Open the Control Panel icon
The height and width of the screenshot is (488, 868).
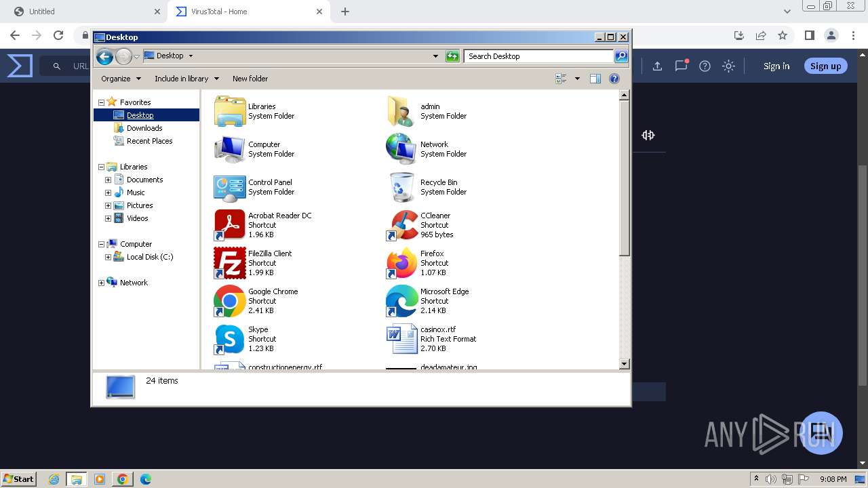(230, 187)
